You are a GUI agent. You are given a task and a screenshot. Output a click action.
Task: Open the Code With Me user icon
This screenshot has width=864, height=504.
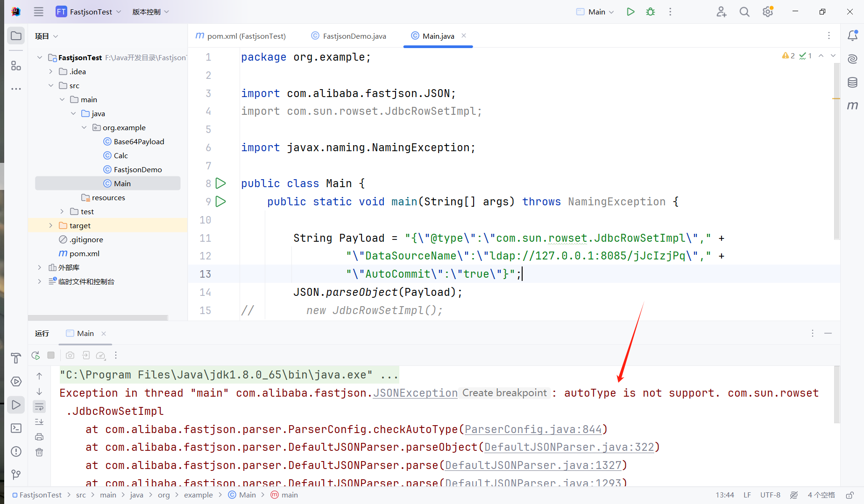(722, 12)
